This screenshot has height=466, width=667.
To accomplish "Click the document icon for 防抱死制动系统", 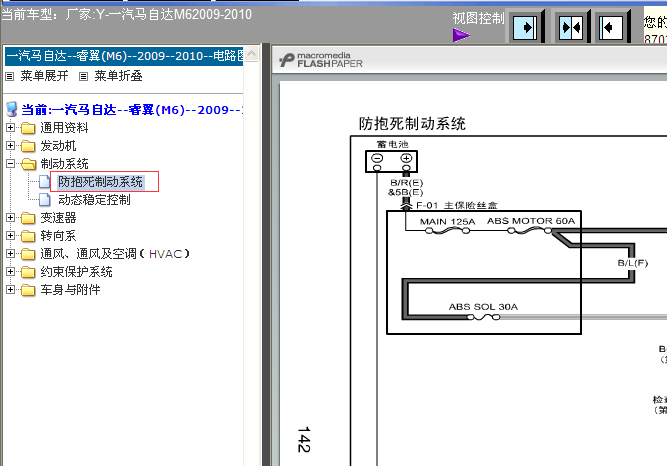I will coord(44,182).
